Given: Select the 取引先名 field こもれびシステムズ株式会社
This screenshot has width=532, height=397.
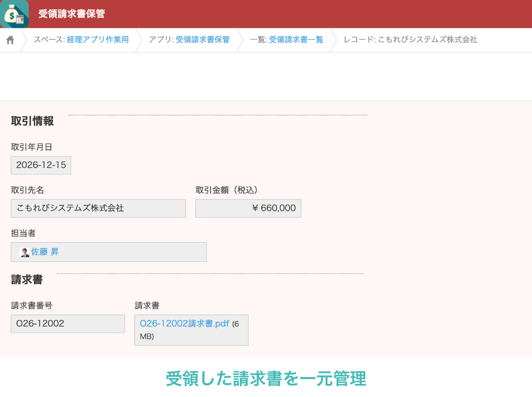Looking at the screenshot, I should pyautogui.click(x=98, y=208).
